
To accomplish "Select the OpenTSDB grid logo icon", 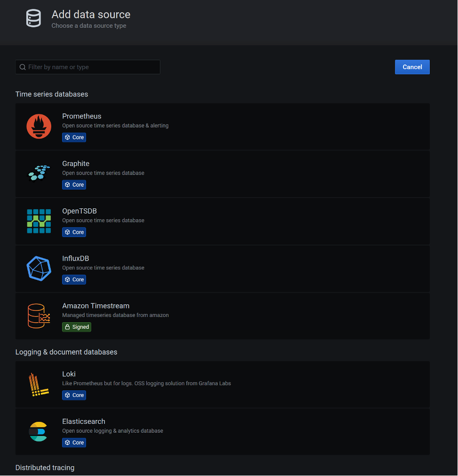I will pos(39,221).
